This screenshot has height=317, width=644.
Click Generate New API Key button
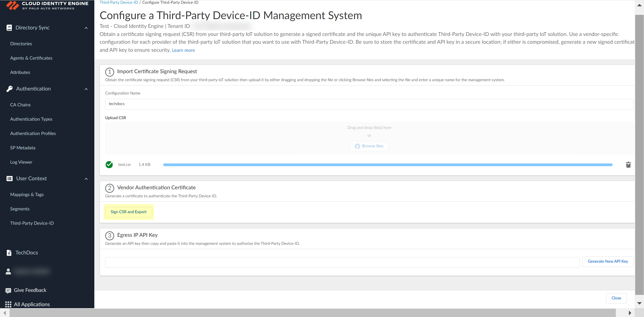(x=608, y=261)
